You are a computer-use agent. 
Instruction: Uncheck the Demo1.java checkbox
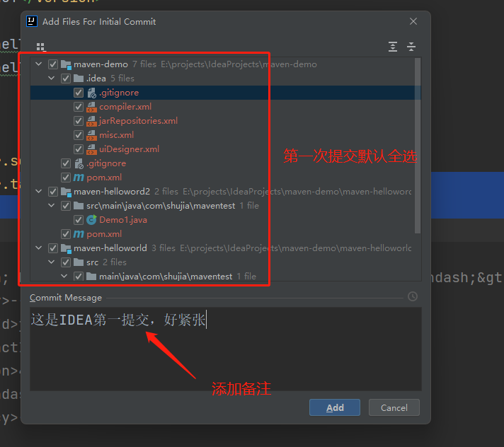79,220
